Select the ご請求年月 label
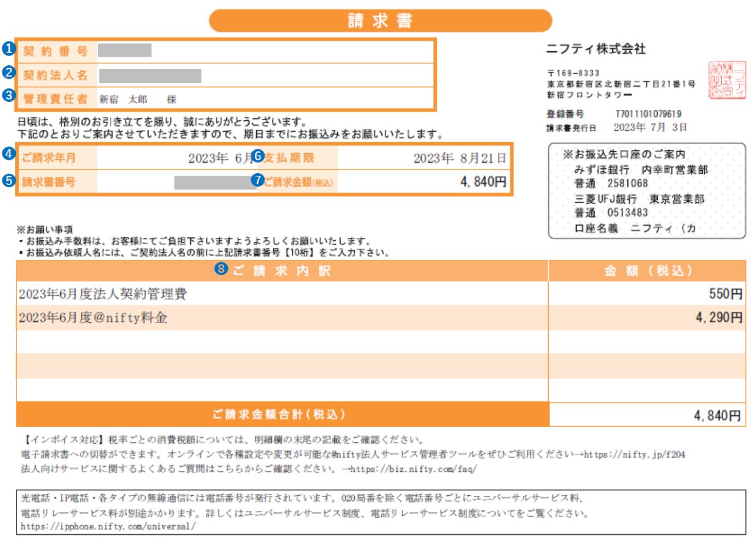Screen dimensions: 756x544 tap(49, 158)
